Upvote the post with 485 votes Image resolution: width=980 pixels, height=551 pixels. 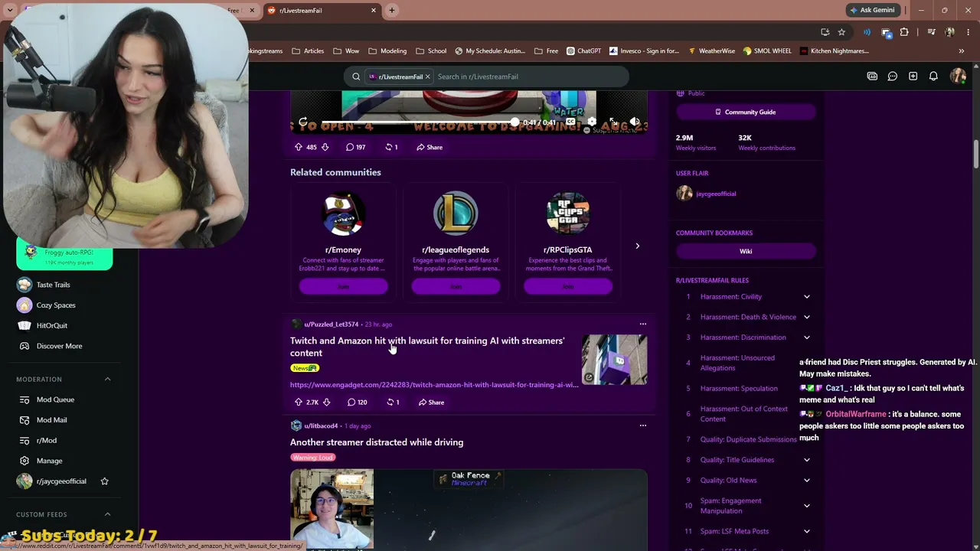coord(299,147)
